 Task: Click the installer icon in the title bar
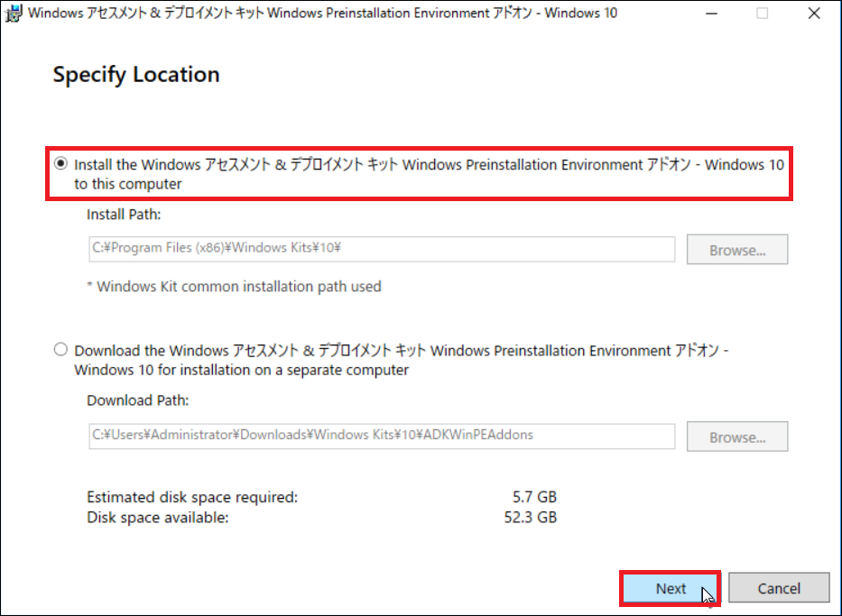(x=13, y=13)
